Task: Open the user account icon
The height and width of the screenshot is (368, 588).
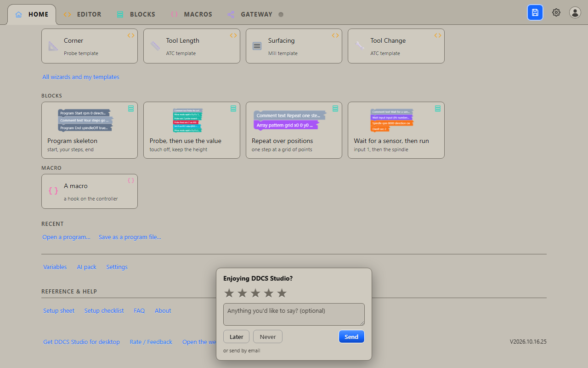Action: pos(575,12)
